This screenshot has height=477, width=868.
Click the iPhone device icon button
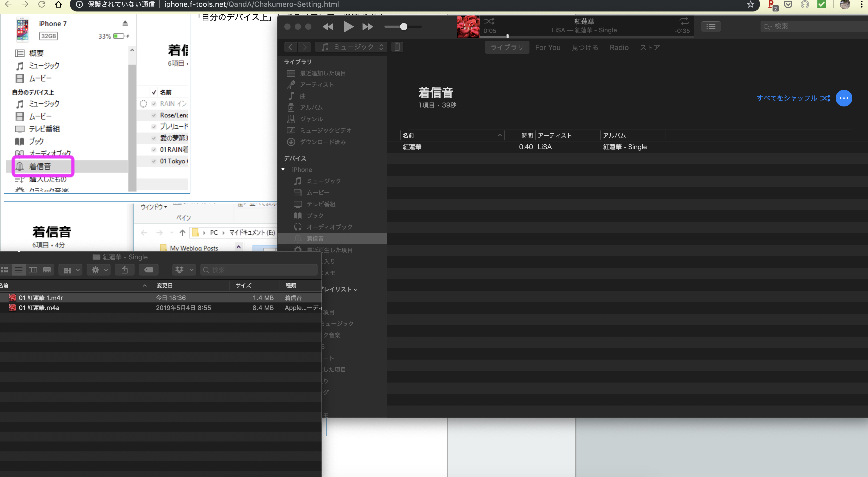pos(397,47)
